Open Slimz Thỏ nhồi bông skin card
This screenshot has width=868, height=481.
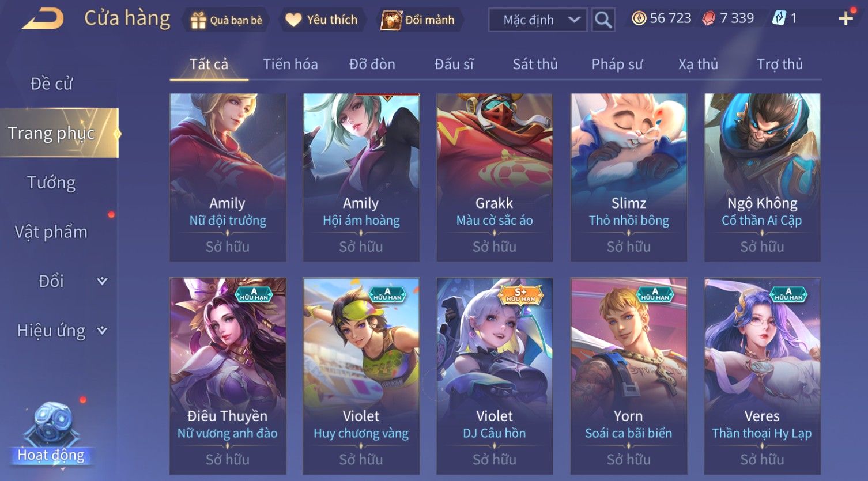pyautogui.click(x=628, y=177)
